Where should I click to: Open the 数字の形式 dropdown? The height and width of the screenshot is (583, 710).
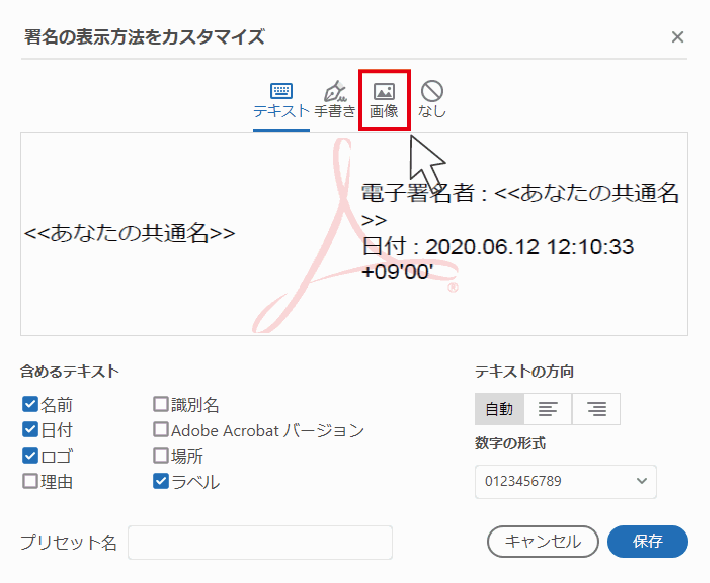tap(566, 482)
